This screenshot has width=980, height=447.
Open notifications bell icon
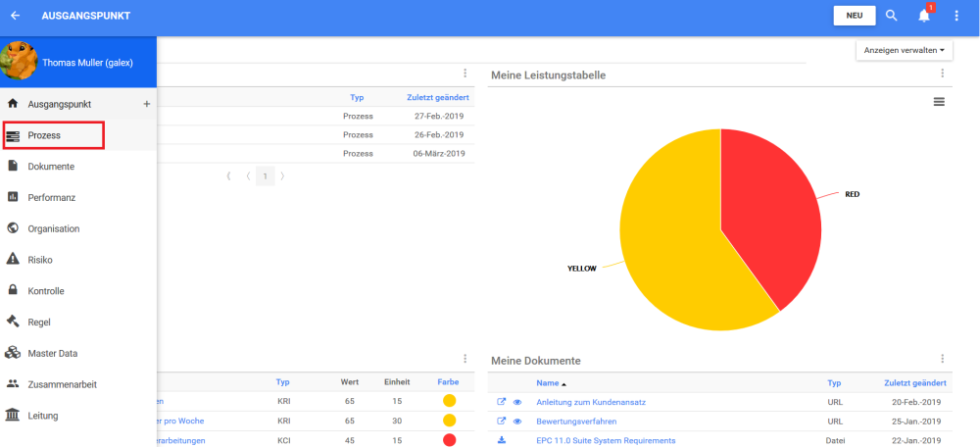tap(923, 16)
